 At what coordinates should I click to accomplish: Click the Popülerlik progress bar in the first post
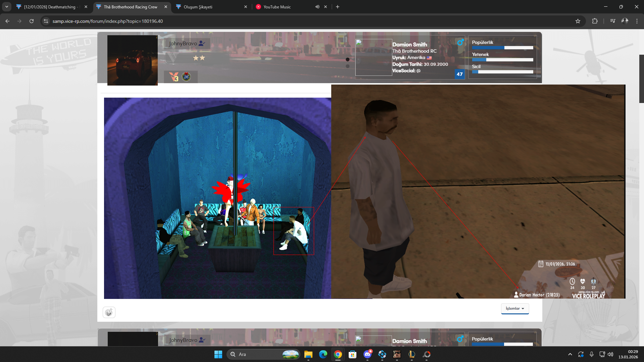point(502,48)
